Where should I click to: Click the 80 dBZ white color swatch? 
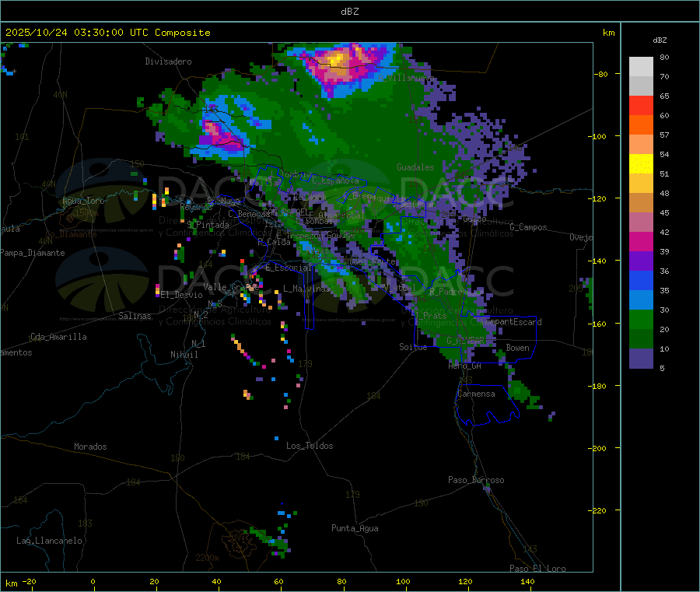click(641, 67)
